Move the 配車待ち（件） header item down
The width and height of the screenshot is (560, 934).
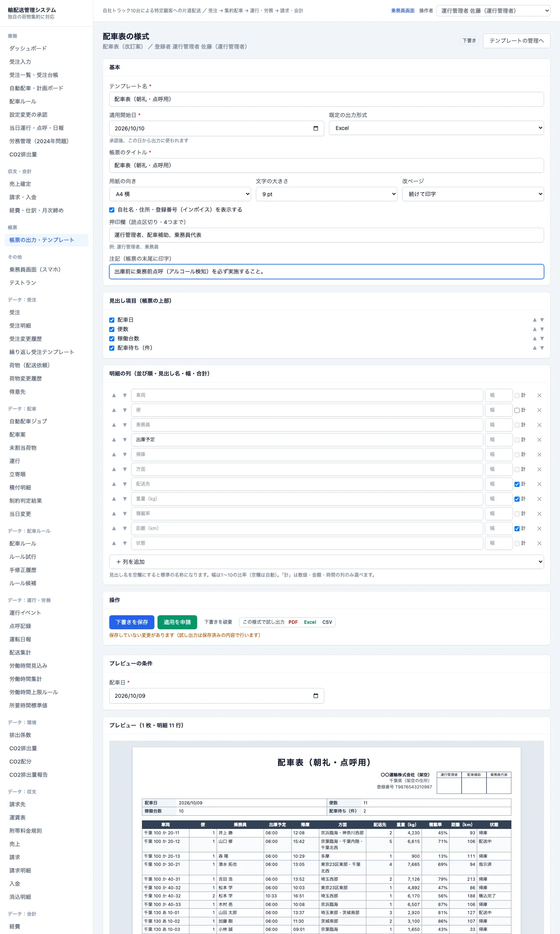click(542, 348)
